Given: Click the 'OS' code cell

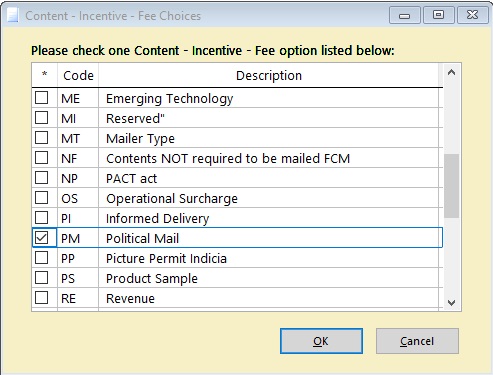Looking at the screenshot, I should (x=78, y=198).
